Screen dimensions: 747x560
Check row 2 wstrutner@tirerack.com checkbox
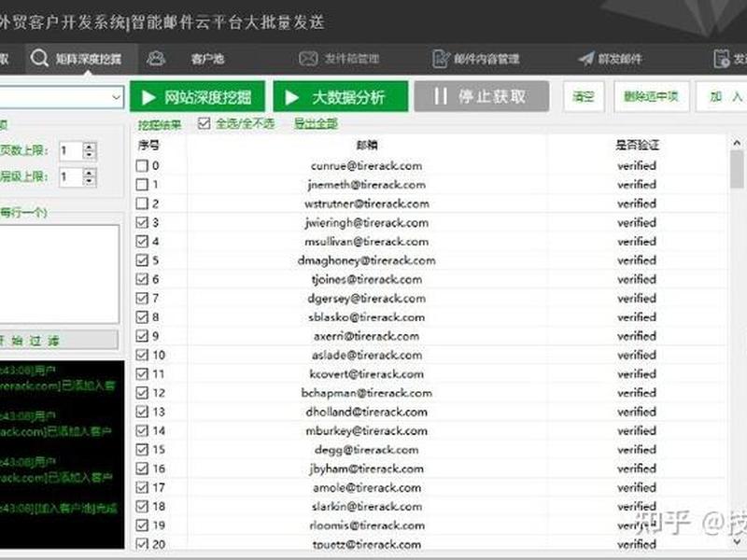coord(142,203)
